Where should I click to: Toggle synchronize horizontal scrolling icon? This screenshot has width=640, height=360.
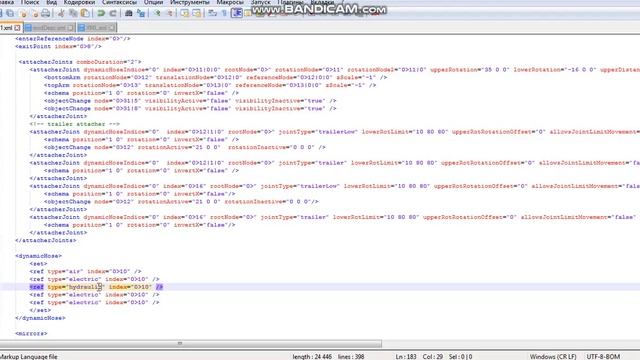coord(197,13)
